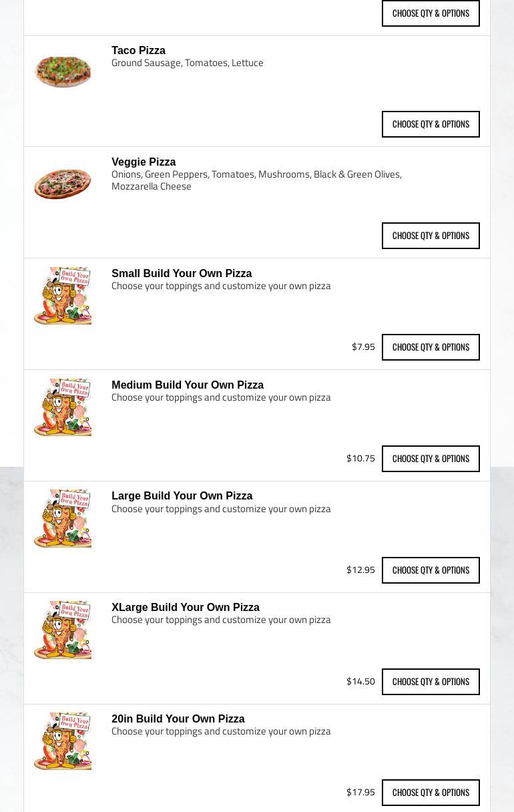The height and width of the screenshot is (812, 514).
Task: Open the Taco Pizza title
Action: [x=138, y=51]
